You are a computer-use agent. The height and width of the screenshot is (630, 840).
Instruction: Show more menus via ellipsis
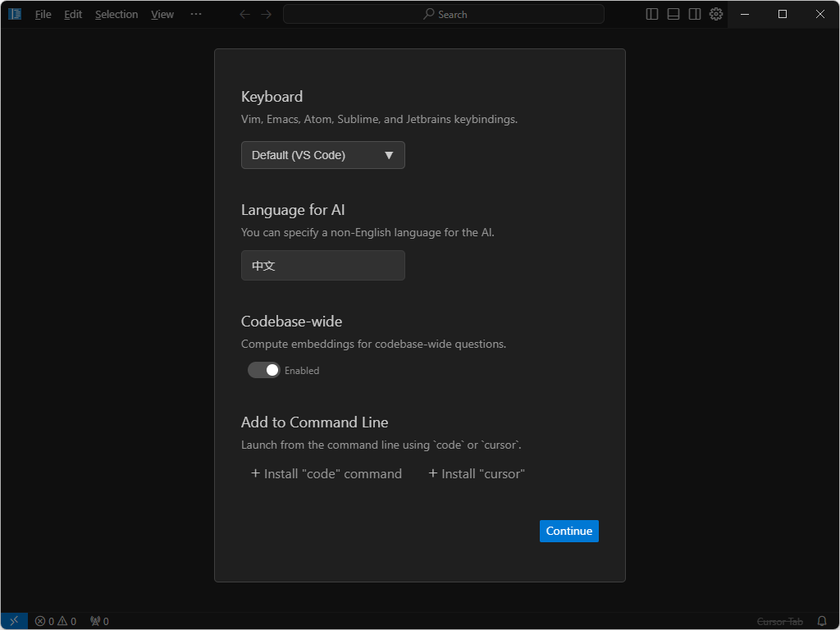tap(196, 14)
